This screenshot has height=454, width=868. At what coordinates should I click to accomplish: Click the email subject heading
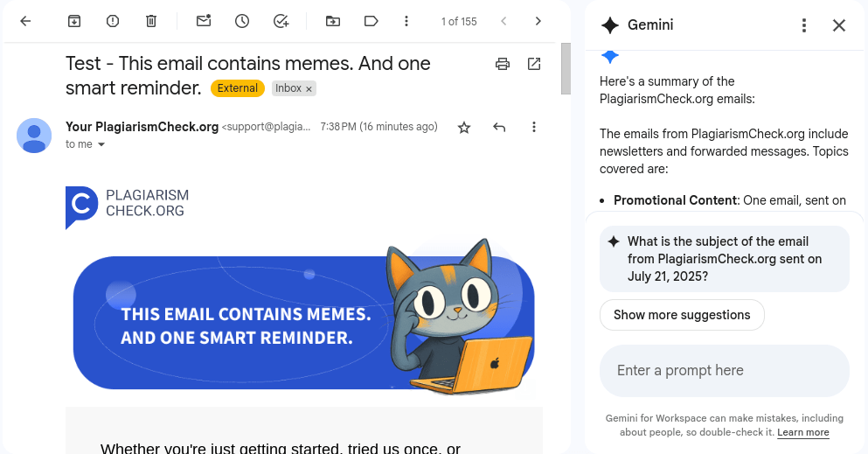(248, 76)
